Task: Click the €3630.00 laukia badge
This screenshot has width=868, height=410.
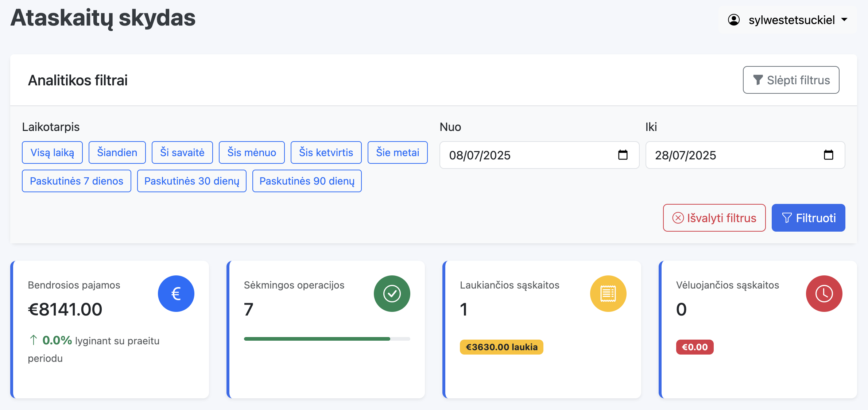Action: click(501, 347)
